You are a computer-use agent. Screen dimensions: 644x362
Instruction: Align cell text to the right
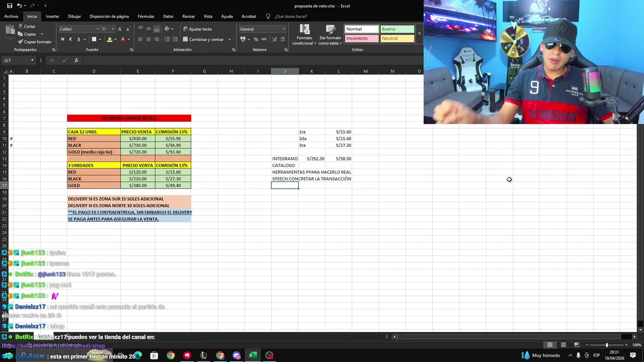[156, 39]
